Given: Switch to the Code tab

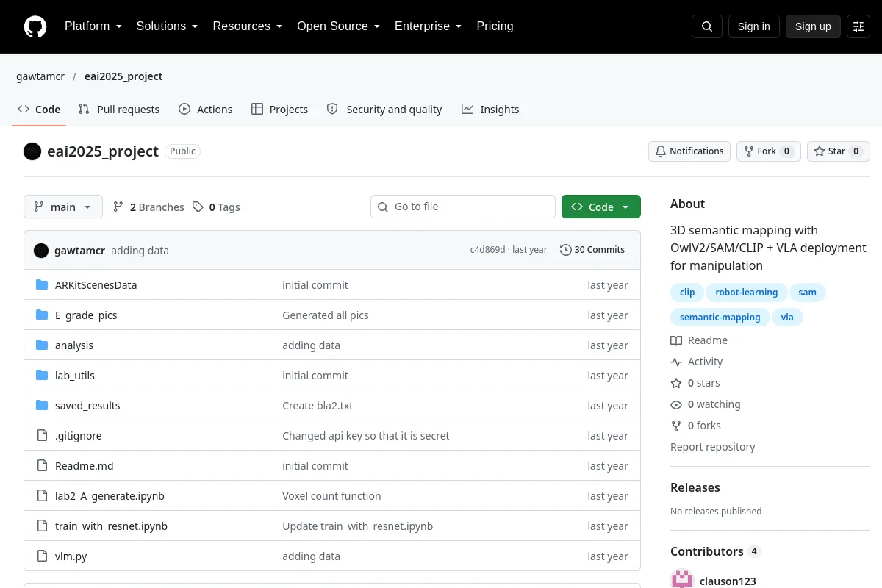Looking at the screenshot, I should coord(39,110).
